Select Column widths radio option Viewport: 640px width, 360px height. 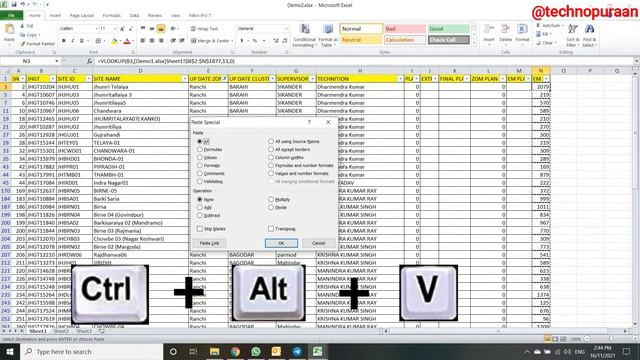coord(271,157)
